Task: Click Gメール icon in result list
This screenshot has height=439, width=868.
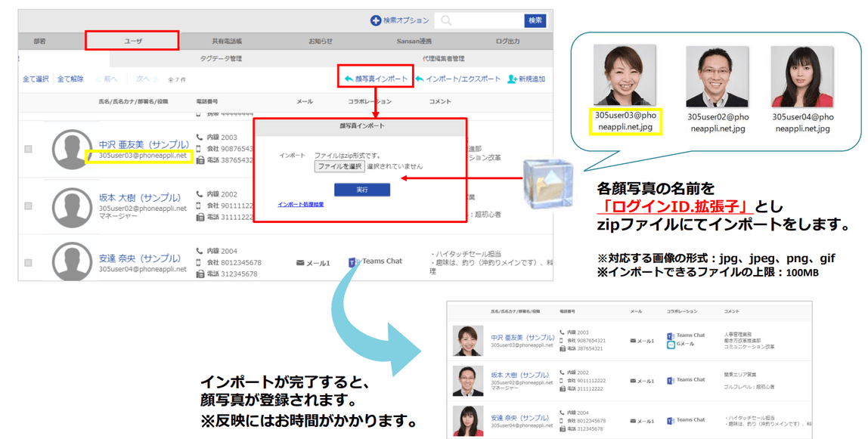Action: click(671, 345)
